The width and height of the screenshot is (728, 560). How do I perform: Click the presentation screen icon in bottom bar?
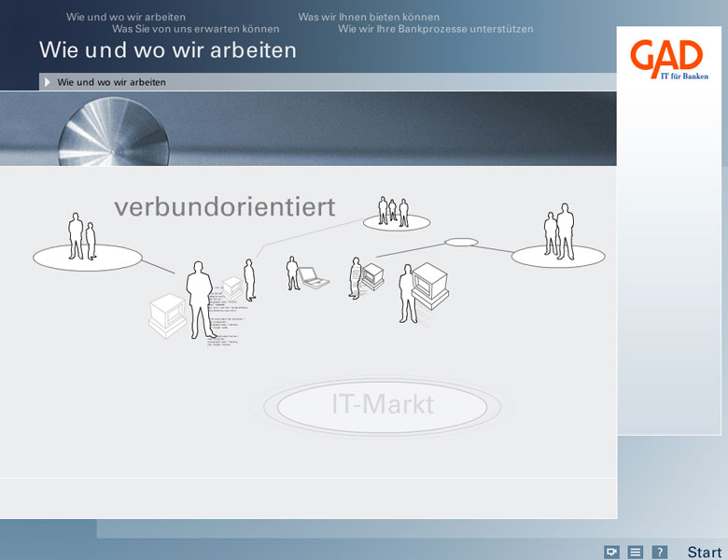pyautogui.click(x=612, y=552)
